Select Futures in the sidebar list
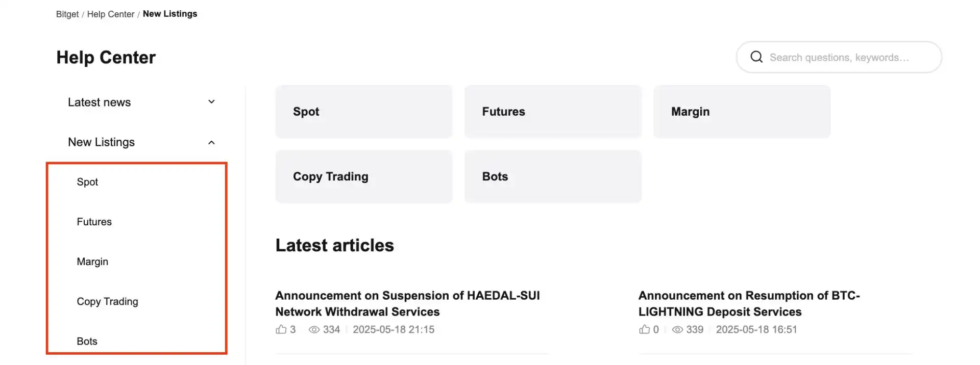The height and width of the screenshot is (365, 980). click(94, 222)
